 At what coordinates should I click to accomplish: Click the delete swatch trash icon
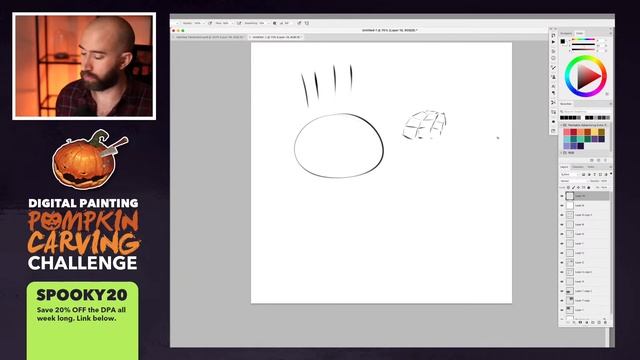[x=605, y=160]
